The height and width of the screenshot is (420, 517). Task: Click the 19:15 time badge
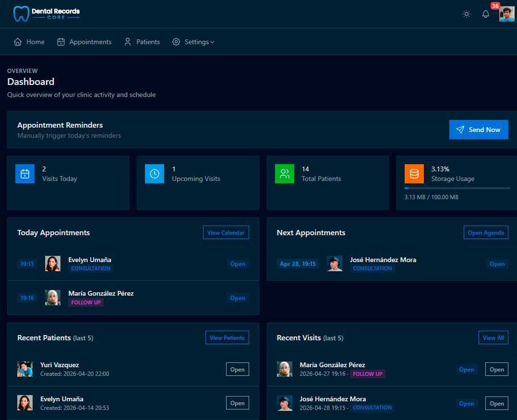(27, 264)
